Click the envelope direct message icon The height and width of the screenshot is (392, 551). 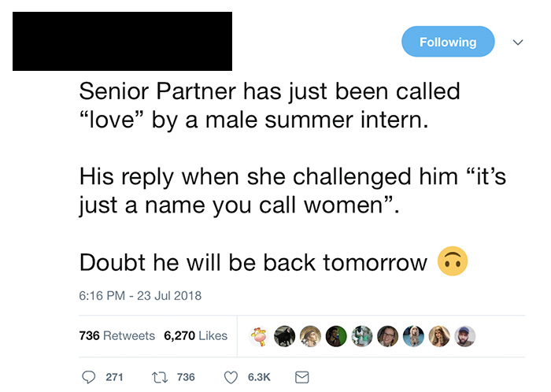(301, 377)
